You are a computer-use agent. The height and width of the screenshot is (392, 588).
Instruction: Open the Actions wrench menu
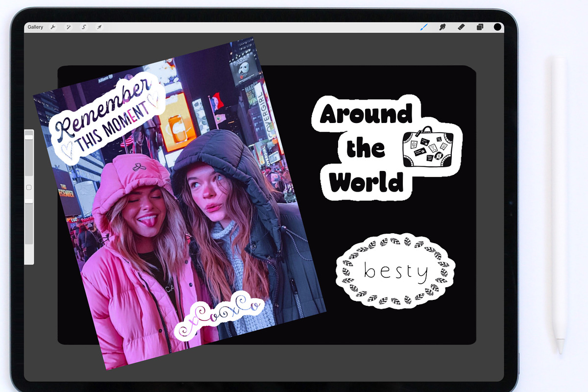click(x=53, y=27)
